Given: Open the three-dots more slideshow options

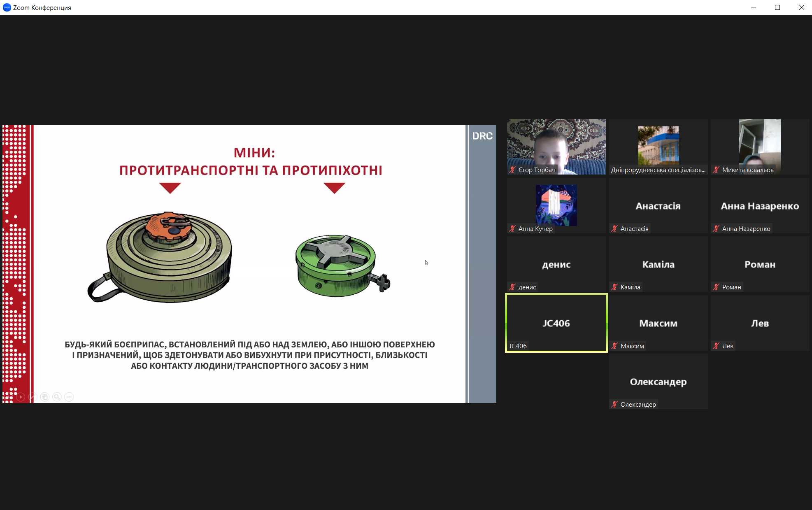Looking at the screenshot, I should coord(69,397).
